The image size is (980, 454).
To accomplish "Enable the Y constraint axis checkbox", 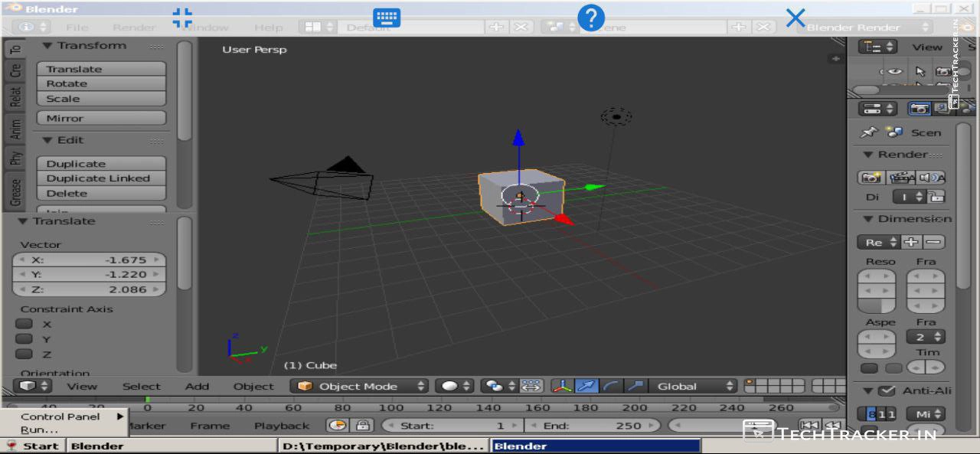I will (x=24, y=339).
